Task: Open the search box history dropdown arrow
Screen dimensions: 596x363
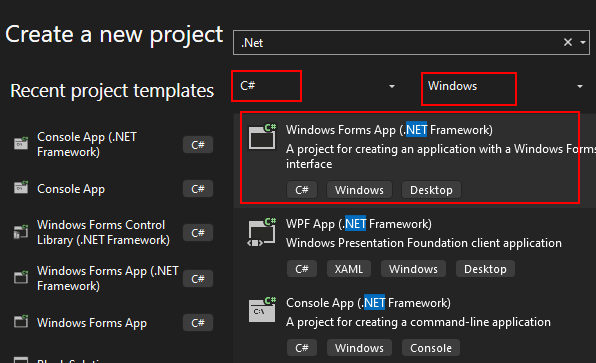Action: [583, 43]
